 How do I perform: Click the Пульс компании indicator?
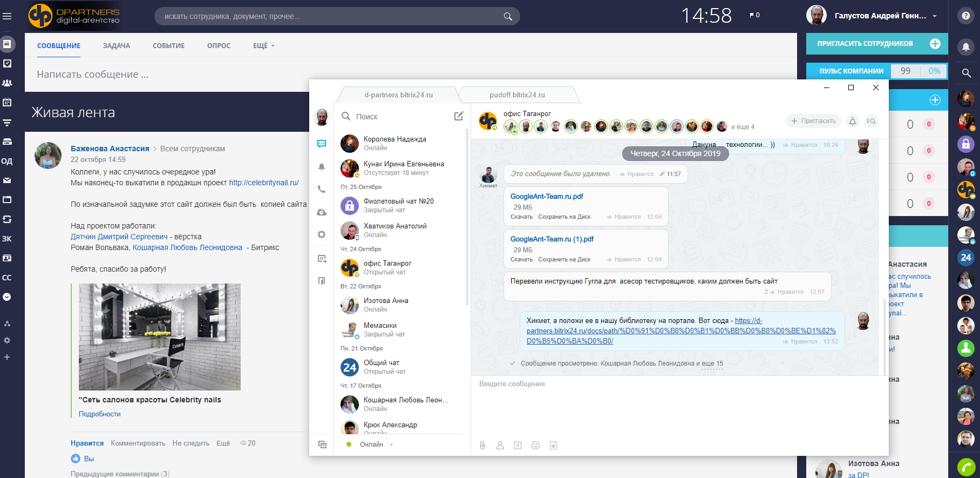point(876,71)
